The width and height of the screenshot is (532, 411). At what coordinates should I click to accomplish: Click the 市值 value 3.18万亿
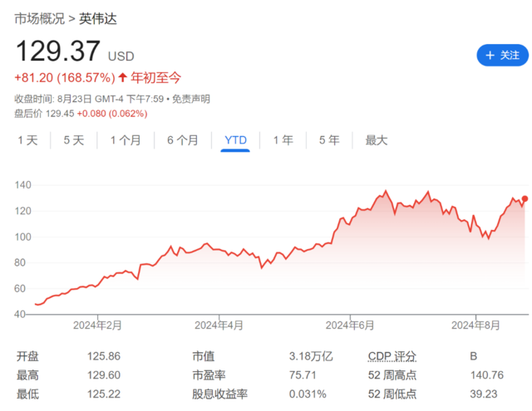311,356
